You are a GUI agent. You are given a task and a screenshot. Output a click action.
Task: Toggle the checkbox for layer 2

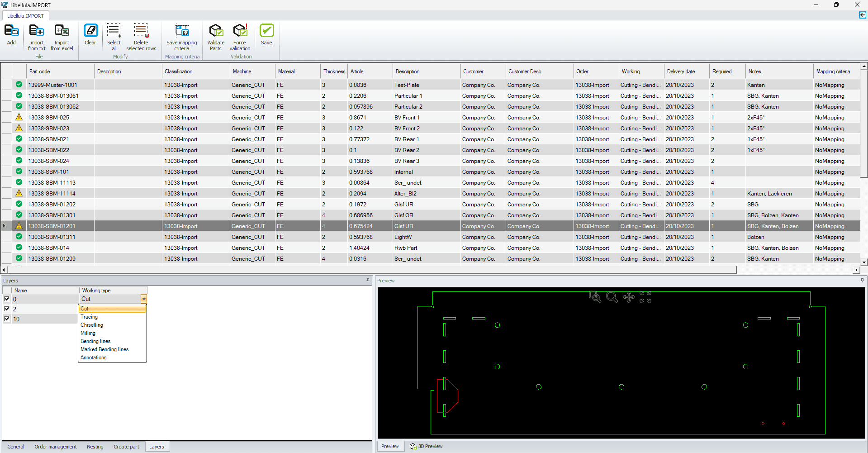[7, 309]
